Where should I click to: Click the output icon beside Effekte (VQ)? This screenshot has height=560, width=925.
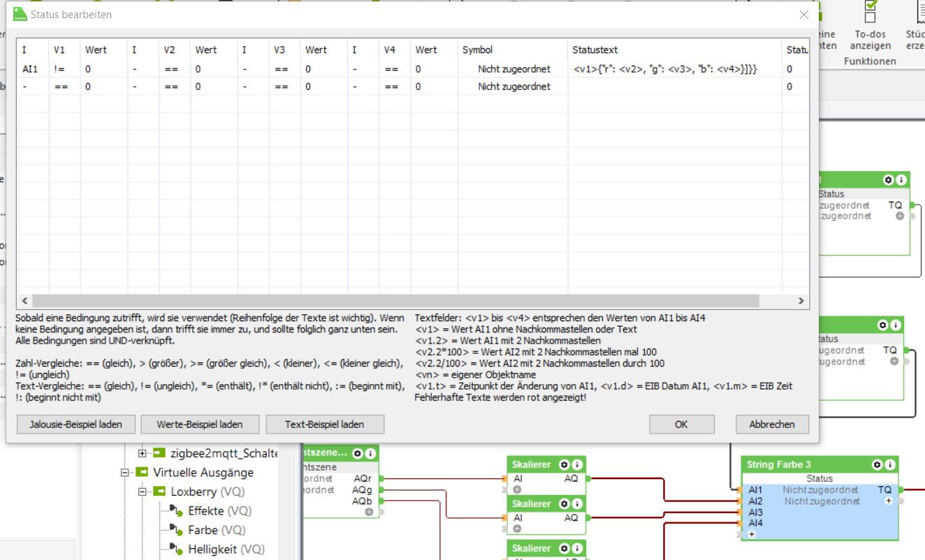[177, 511]
